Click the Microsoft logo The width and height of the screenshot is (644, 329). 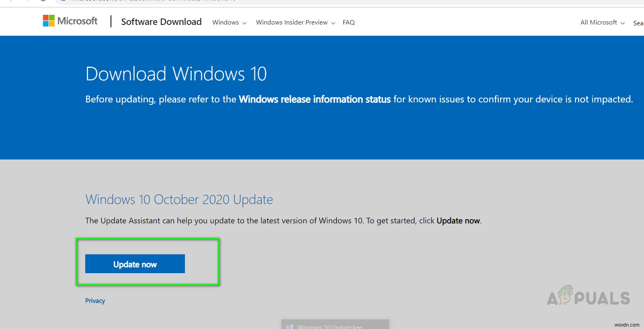click(x=70, y=21)
